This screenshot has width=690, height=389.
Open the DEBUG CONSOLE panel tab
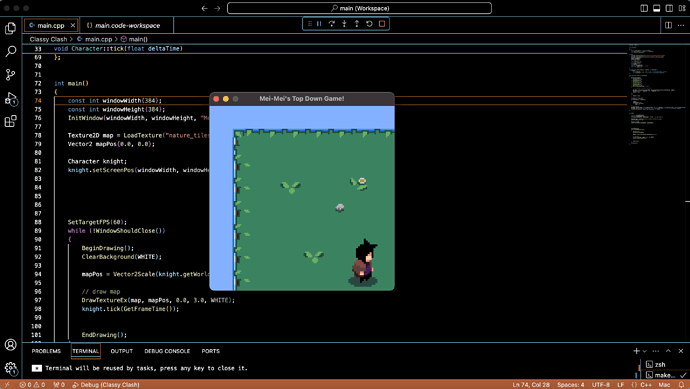167,351
